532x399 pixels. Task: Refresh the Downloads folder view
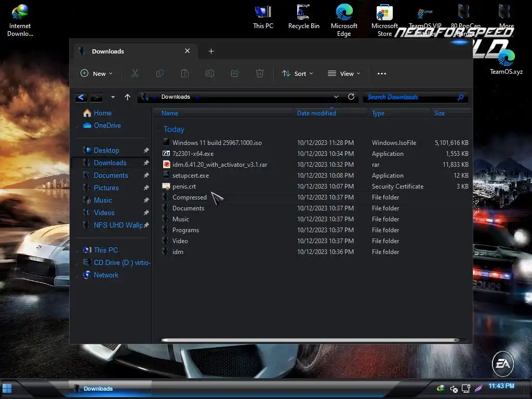(x=351, y=97)
